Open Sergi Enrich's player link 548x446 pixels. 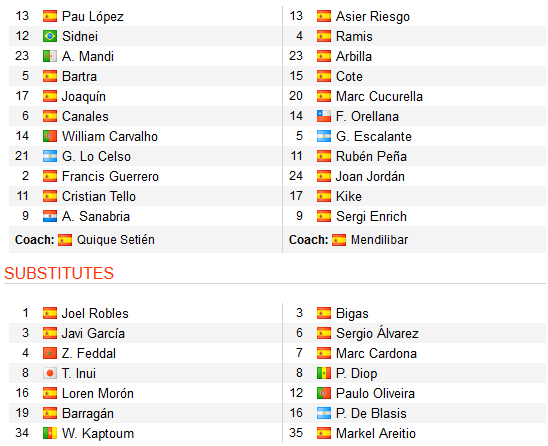point(371,217)
